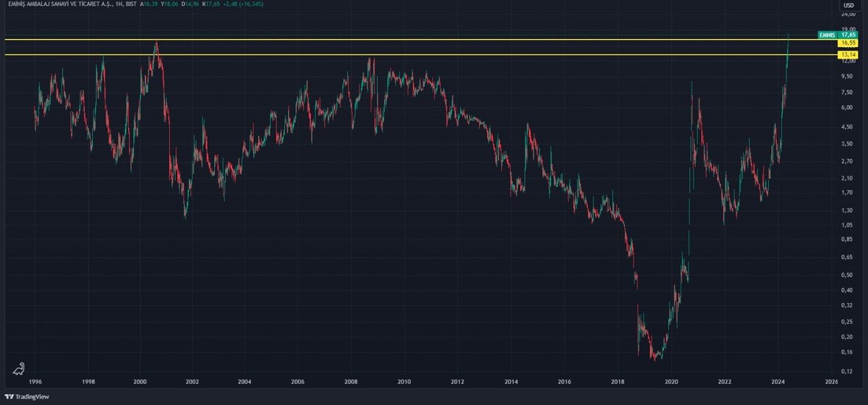This screenshot has width=868, height=405.
Task: Click the 2004 label on time axis
Action: (244, 380)
